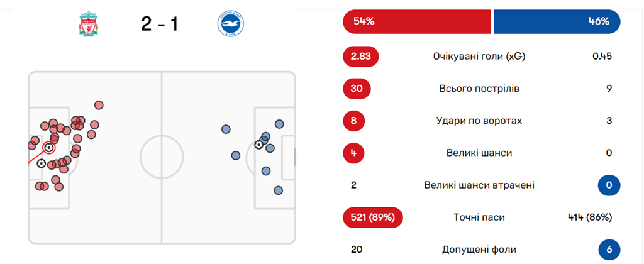Click the blue 6 fouls badge
Viewport: 644px width, 264px height.
(x=609, y=250)
